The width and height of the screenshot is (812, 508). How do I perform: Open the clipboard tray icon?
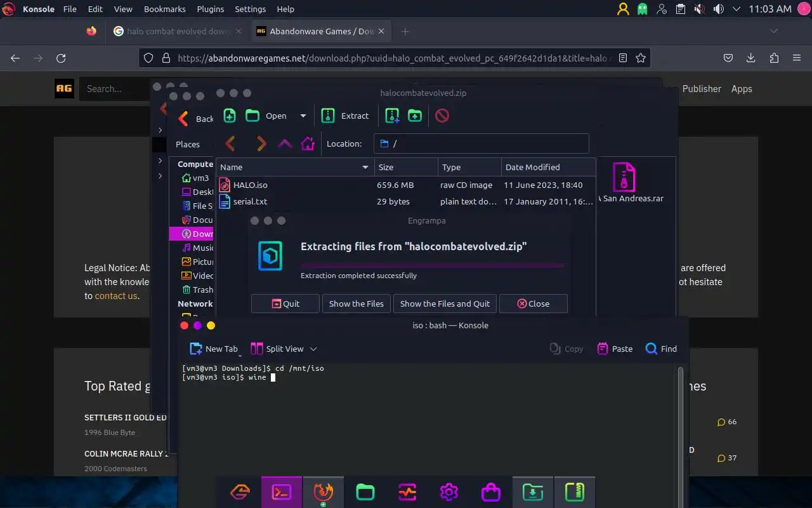coord(680,9)
